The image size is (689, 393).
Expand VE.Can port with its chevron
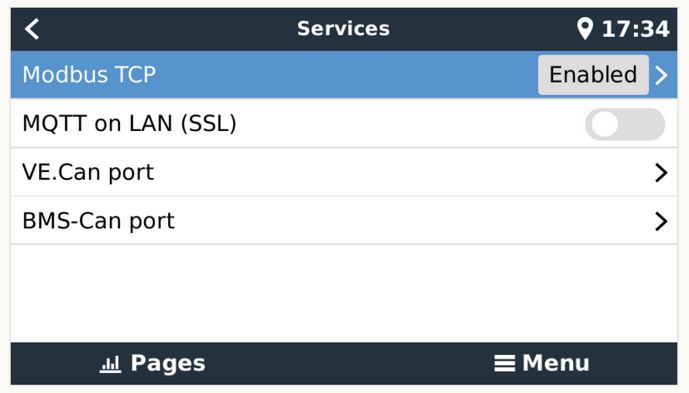click(661, 173)
